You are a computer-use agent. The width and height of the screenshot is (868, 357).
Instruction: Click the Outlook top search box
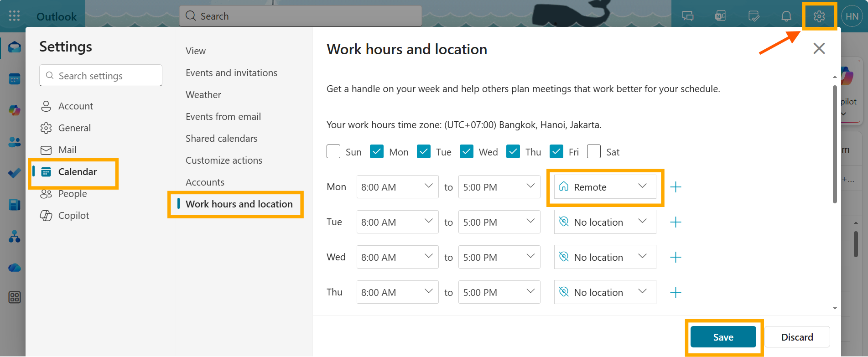click(301, 16)
